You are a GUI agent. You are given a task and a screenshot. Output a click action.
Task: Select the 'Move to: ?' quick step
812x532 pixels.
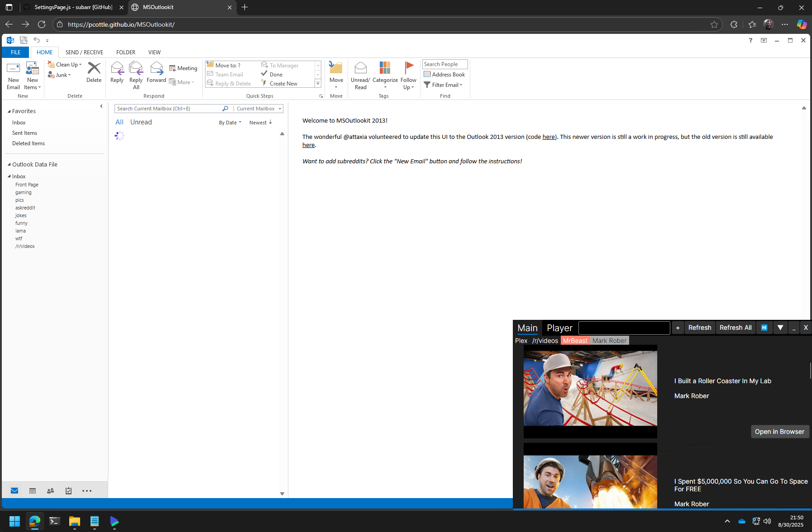point(224,65)
